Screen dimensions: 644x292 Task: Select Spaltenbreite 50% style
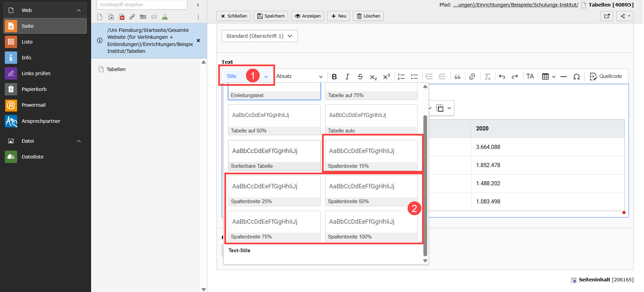(371, 190)
